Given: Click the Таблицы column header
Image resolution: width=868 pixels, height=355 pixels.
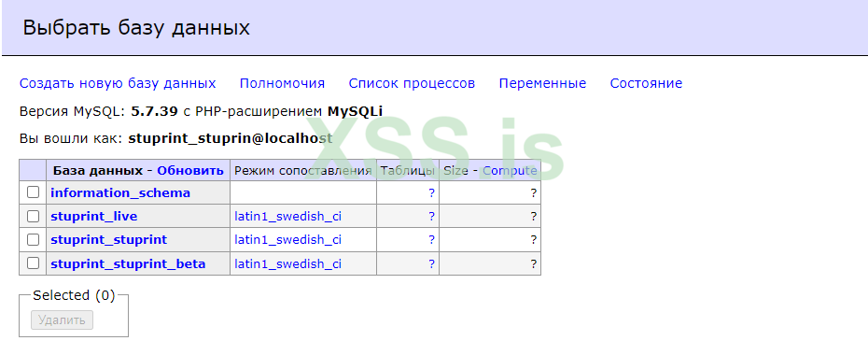Looking at the screenshot, I should (408, 171).
